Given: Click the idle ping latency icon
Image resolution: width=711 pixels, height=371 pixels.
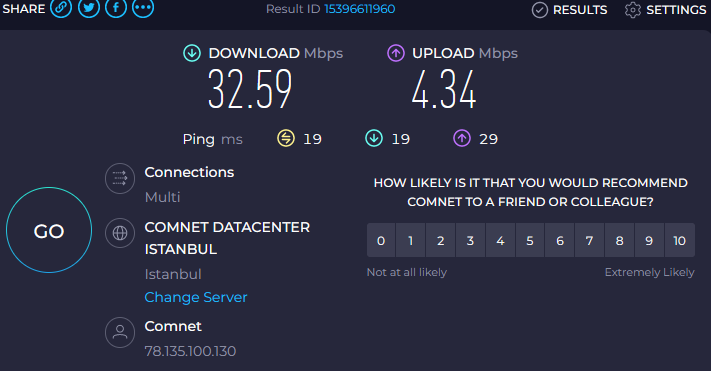Looking at the screenshot, I should pyautogui.click(x=286, y=138).
